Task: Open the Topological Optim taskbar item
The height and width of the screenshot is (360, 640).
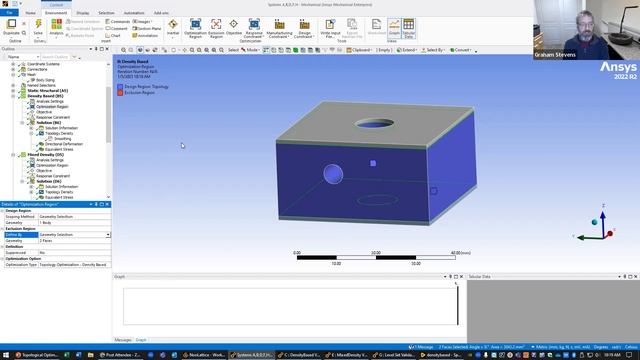Action: (37, 355)
